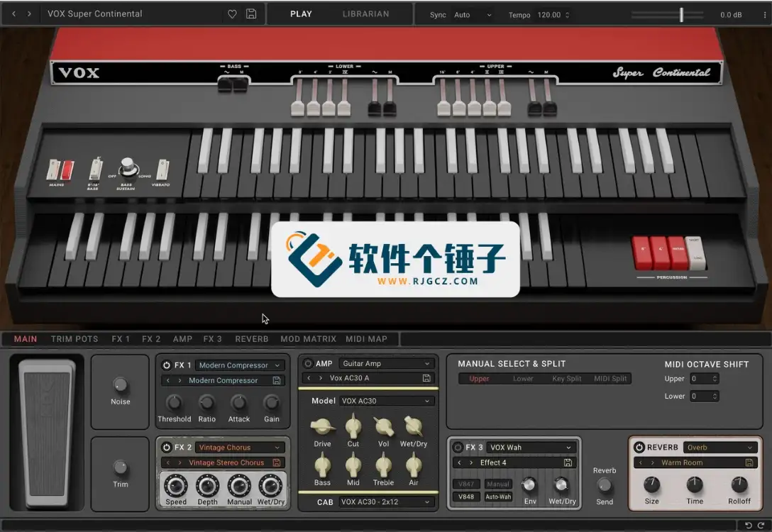The width and height of the screenshot is (772, 532).
Task: Click the Reverb Send knob
Action: point(604,486)
